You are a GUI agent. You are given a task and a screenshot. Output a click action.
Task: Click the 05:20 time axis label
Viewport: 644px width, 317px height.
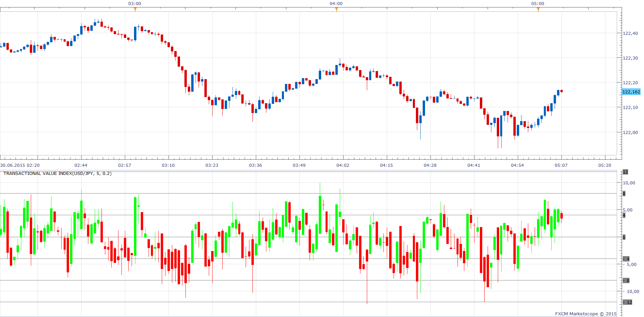point(605,165)
